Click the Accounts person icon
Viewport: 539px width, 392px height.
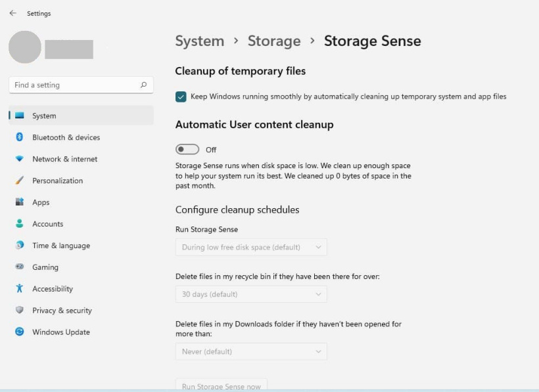[x=20, y=223]
